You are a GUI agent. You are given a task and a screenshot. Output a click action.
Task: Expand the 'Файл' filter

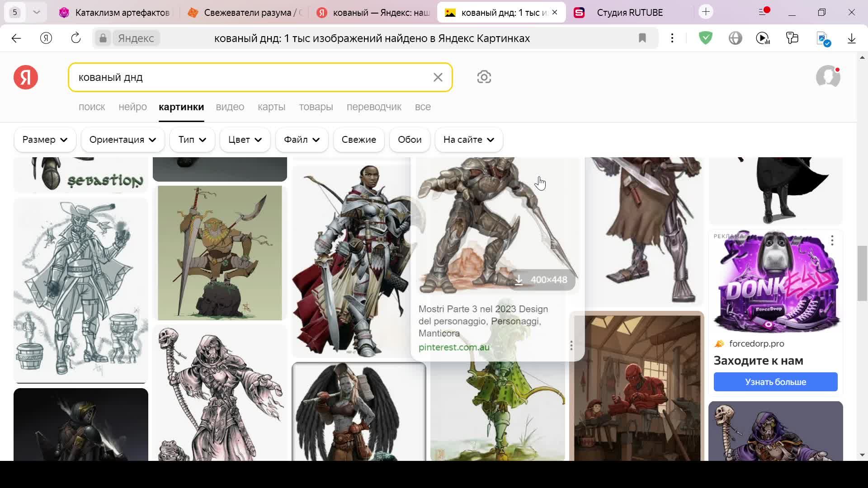(302, 140)
